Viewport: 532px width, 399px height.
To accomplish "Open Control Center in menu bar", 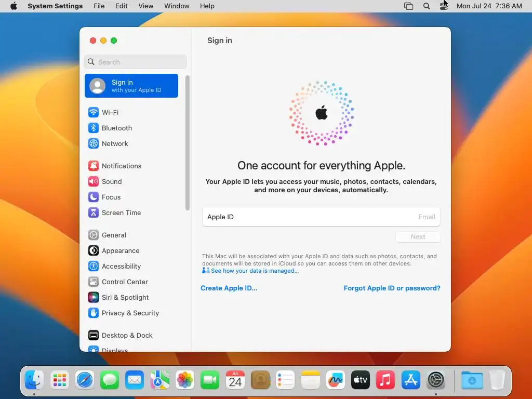I will pos(444,6).
